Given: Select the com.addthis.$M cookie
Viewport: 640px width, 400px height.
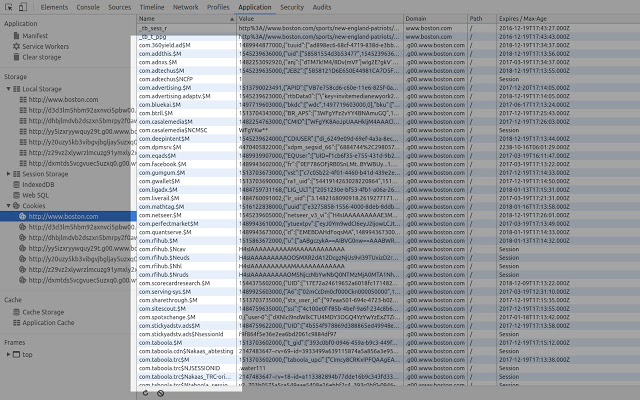Looking at the screenshot, I should (x=160, y=54).
